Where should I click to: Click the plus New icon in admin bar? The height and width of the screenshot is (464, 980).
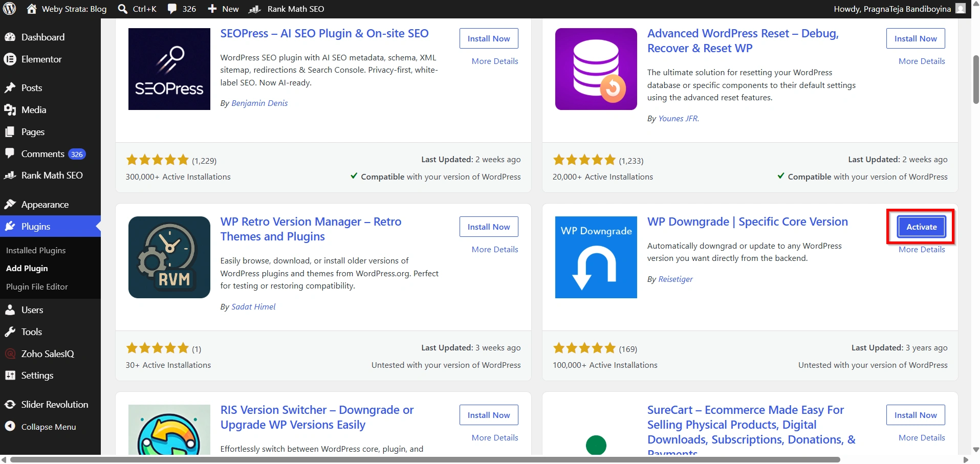tap(212, 9)
